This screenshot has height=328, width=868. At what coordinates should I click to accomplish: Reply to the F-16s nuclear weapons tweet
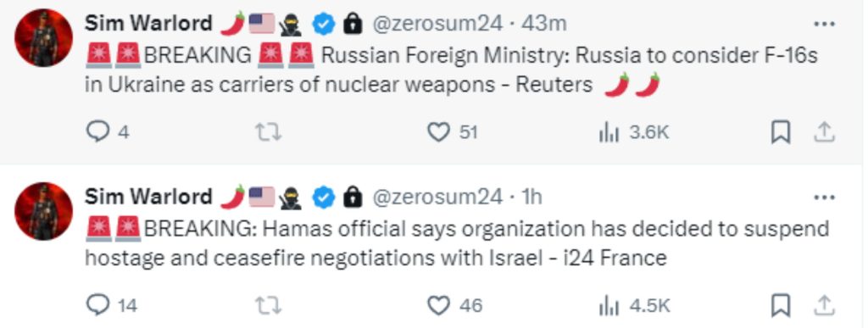108,132
